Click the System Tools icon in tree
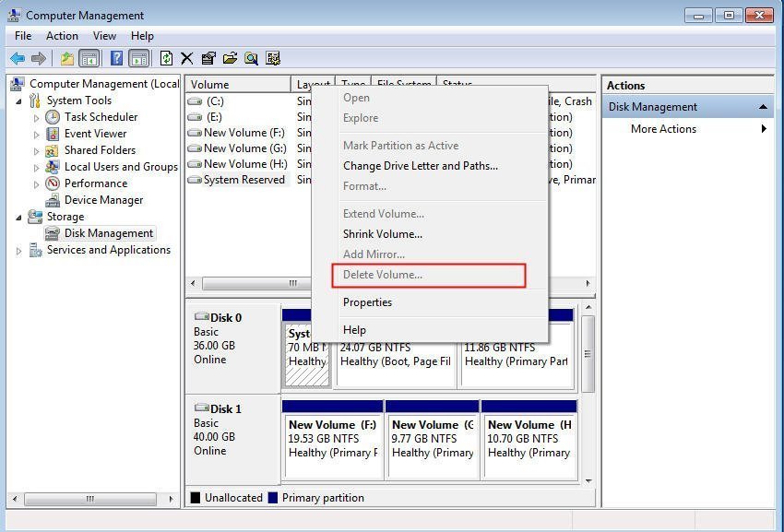784x532 pixels. 35,100
